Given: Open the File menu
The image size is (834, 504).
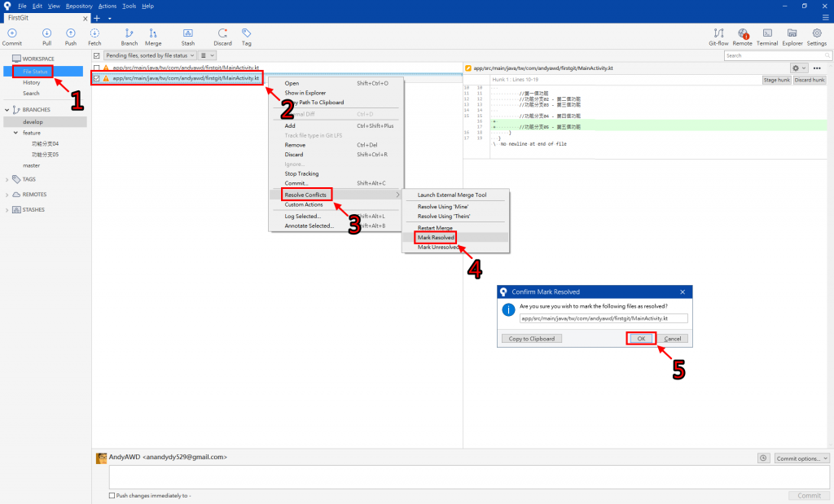Looking at the screenshot, I should click(22, 6).
